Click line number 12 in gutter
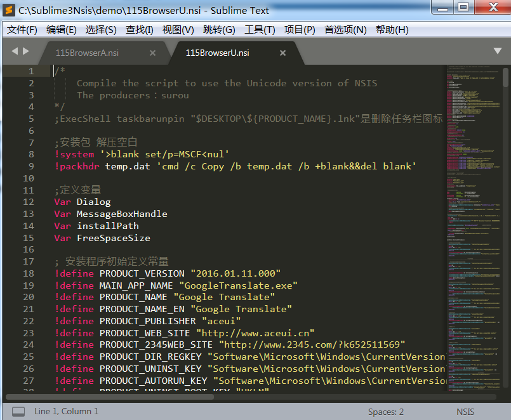This screenshot has height=420, width=511. click(x=29, y=202)
